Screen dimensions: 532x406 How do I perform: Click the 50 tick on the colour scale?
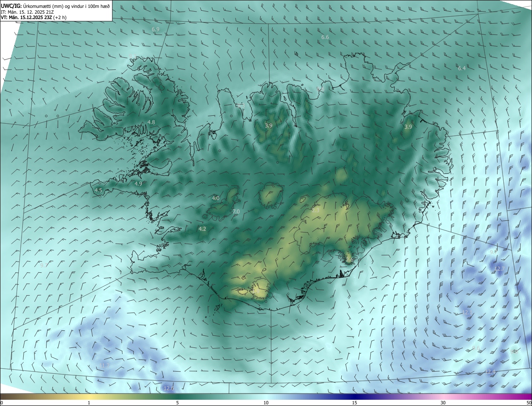[529, 403]
